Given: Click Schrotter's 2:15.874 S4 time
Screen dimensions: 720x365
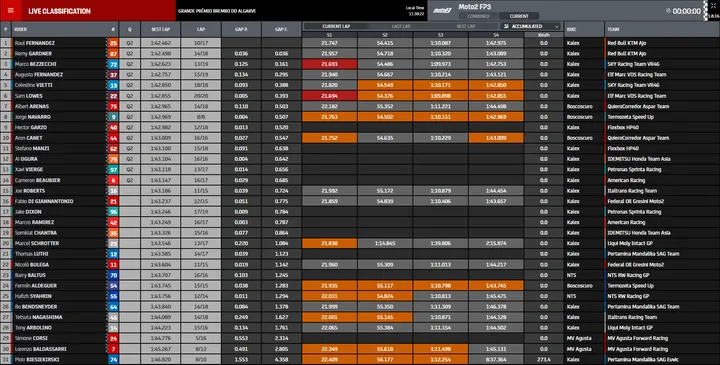Looking at the screenshot, I should coord(496,243).
